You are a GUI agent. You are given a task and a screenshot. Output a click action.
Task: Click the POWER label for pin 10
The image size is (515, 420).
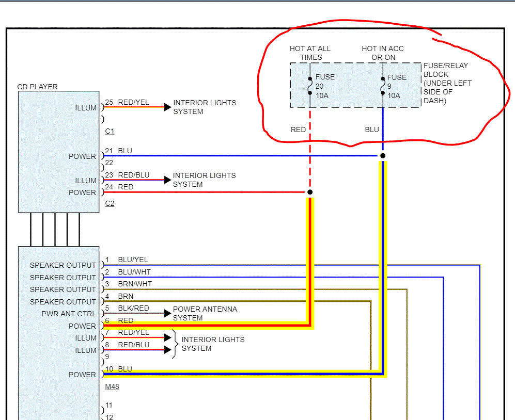[82, 375]
